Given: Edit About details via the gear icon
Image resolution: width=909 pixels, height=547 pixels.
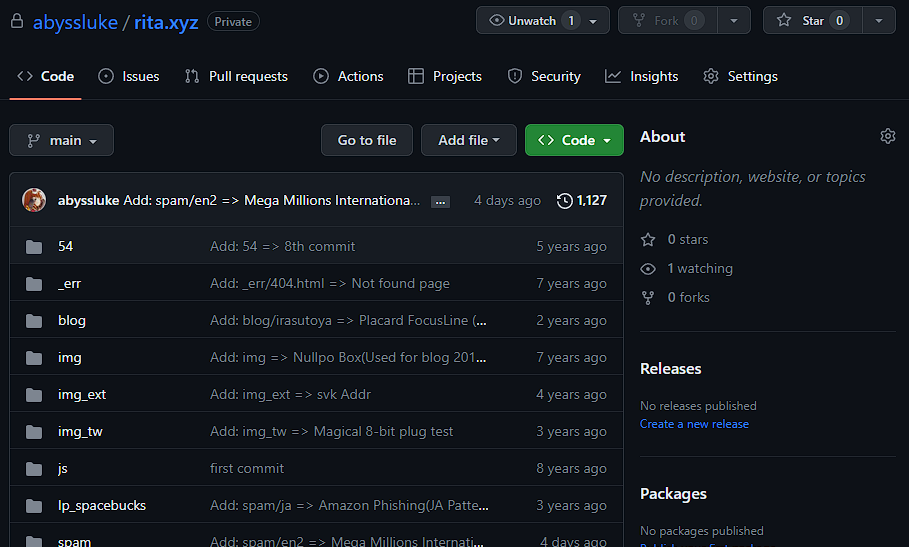Looking at the screenshot, I should tap(888, 136).
